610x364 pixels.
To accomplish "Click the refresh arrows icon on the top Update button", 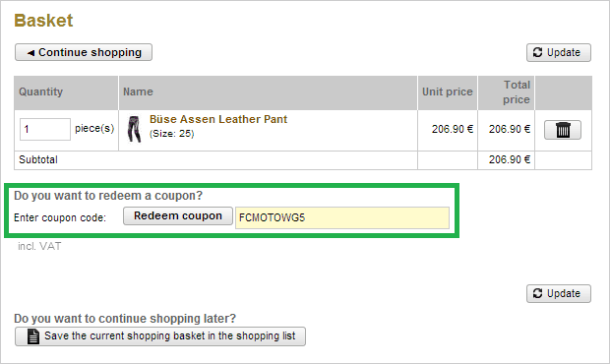I will 537,52.
